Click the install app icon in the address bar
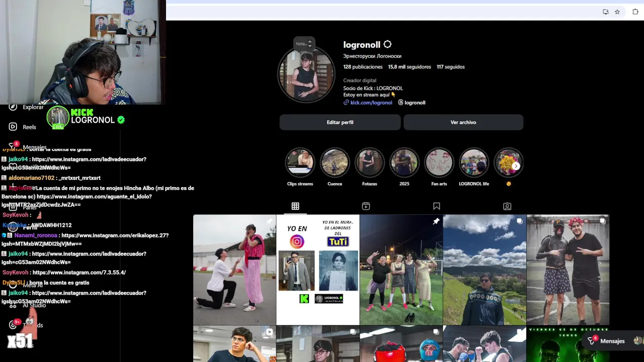644x362 pixels. click(x=606, y=12)
